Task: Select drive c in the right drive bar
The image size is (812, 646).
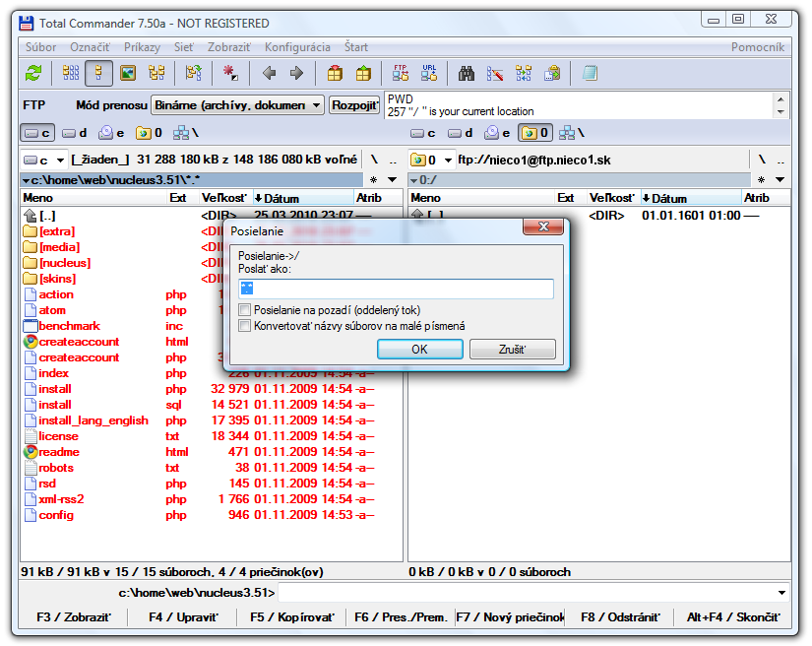Action: point(423,133)
